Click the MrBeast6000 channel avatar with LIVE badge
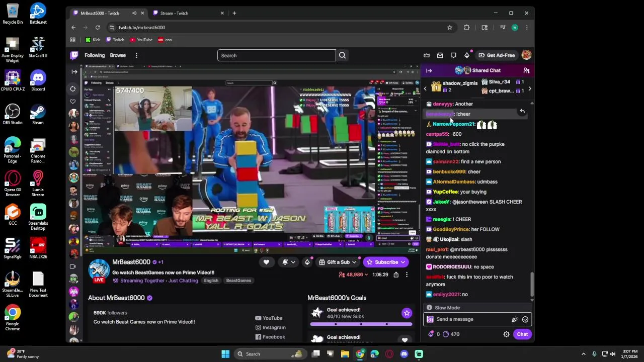This screenshot has height=362, width=644. tap(99, 271)
